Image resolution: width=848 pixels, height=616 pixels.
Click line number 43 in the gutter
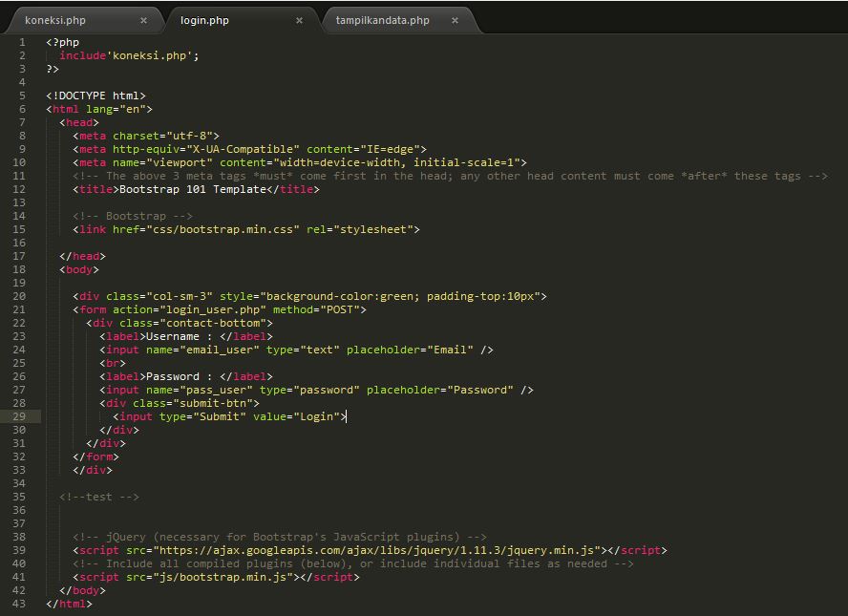[19, 604]
